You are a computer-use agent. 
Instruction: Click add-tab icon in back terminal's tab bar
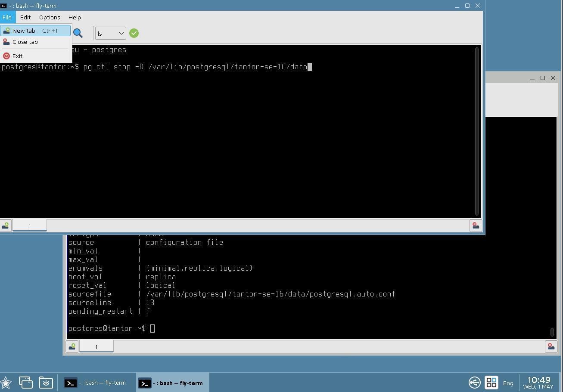click(72, 347)
